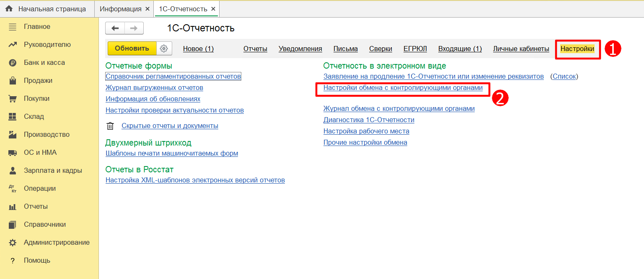The image size is (644, 279).
Task: Open Справочник регламентированных отчетов link
Action: click(173, 77)
